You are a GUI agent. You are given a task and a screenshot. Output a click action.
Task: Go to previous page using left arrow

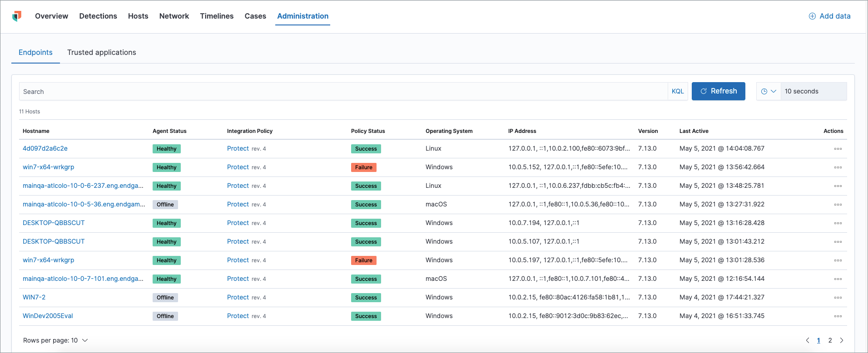pyautogui.click(x=807, y=340)
